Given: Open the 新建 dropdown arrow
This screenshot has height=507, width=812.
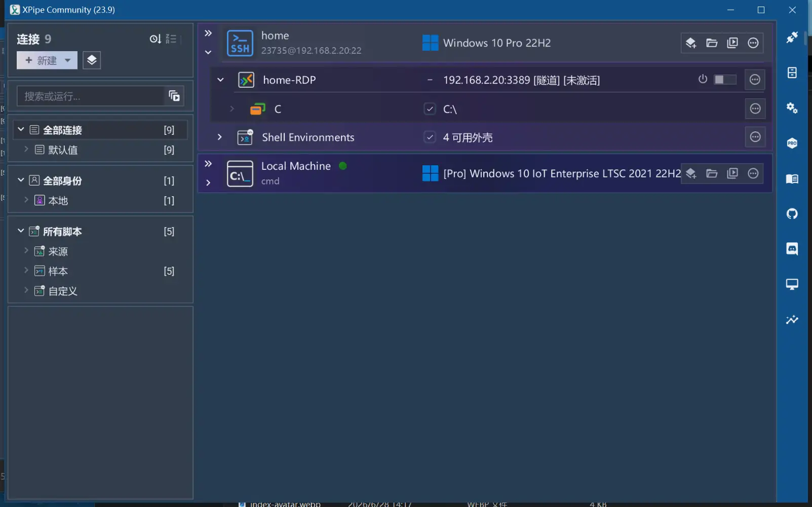Looking at the screenshot, I should click(67, 60).
